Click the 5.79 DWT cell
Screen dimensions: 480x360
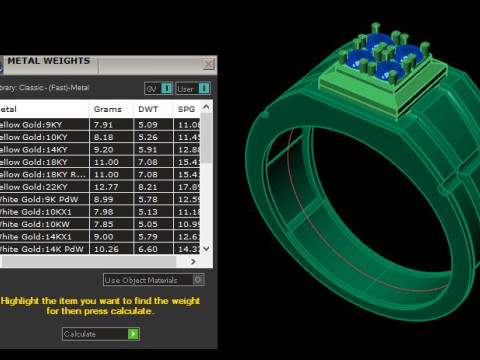153,237
